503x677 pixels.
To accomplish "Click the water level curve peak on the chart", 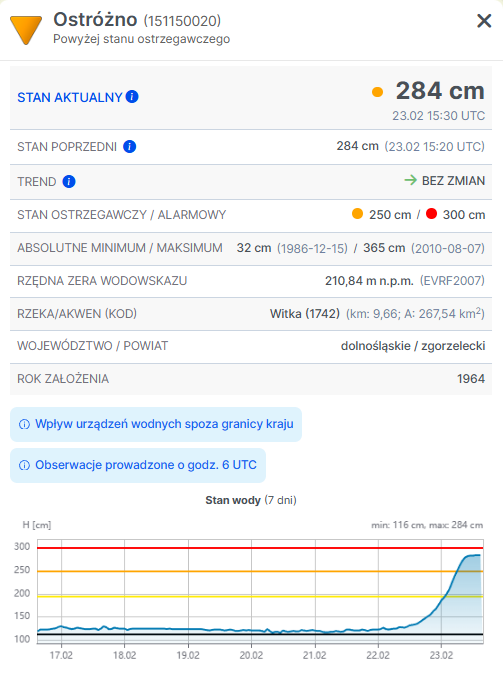I will [x=476, y=555].
